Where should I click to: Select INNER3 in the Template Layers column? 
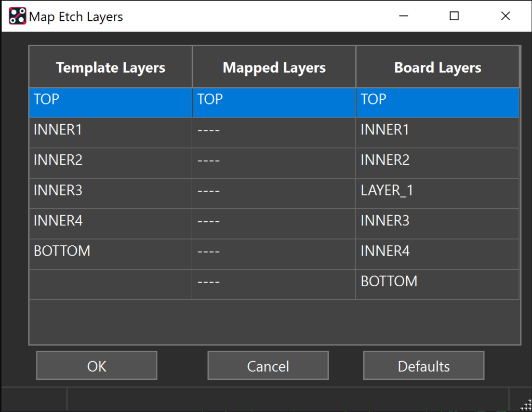pyautogui.click(x=111, y=193)
